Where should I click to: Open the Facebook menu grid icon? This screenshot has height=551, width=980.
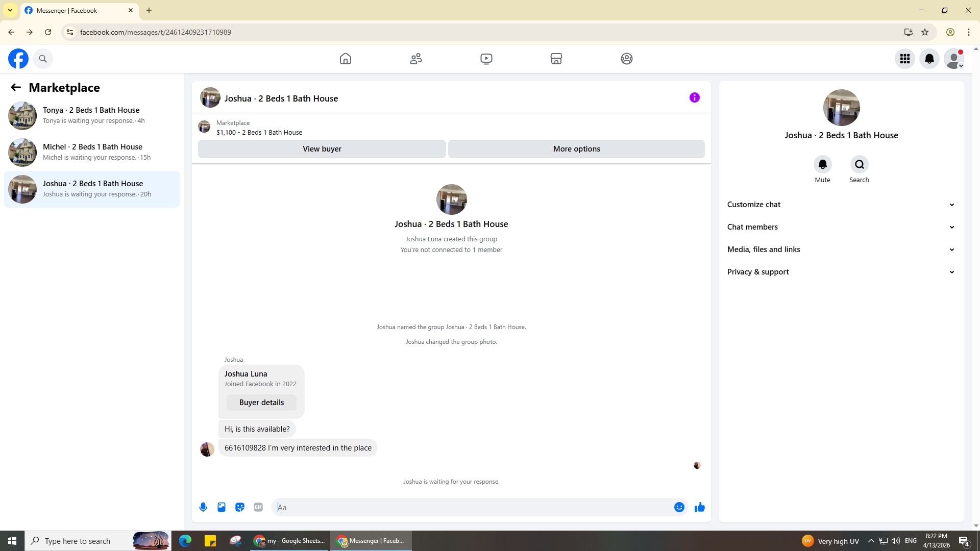(905, 59)
